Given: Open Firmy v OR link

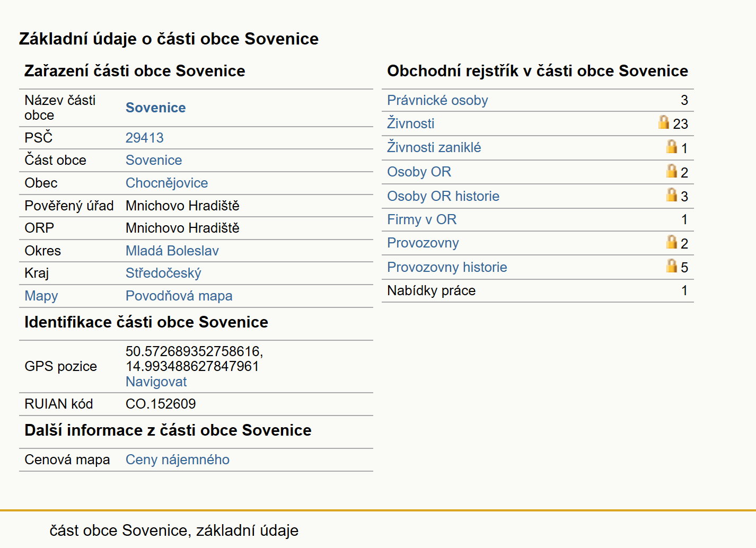Looking at the screenshot, I should (x=422, y=219).
